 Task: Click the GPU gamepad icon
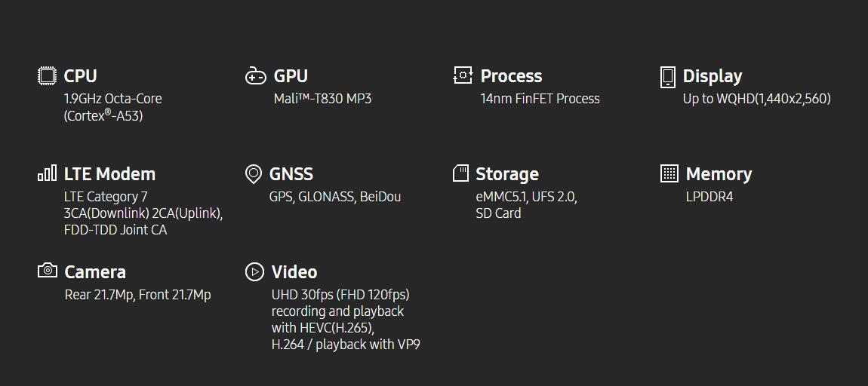[x=255, y=75]
